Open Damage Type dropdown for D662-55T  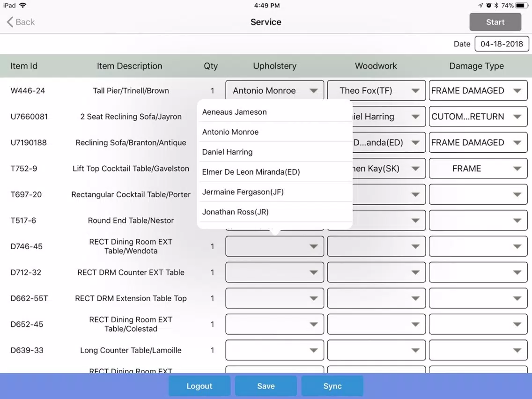478,298
